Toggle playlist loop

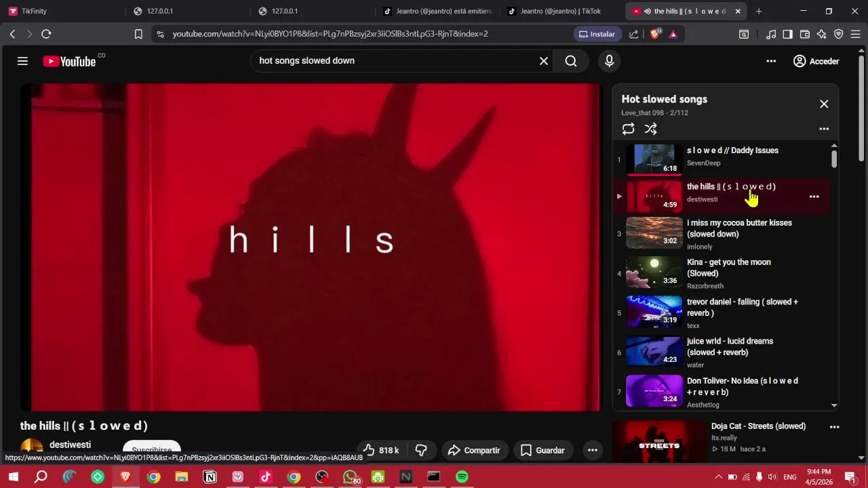point(628,129)
